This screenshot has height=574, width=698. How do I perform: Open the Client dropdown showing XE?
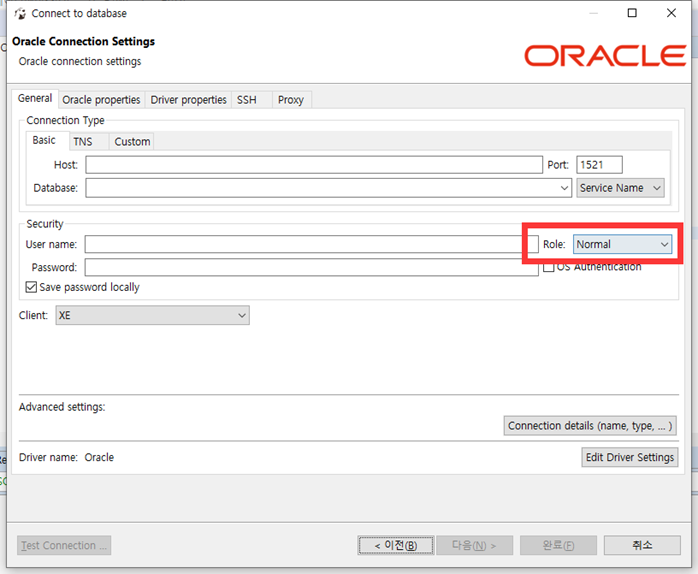[152, 315]
